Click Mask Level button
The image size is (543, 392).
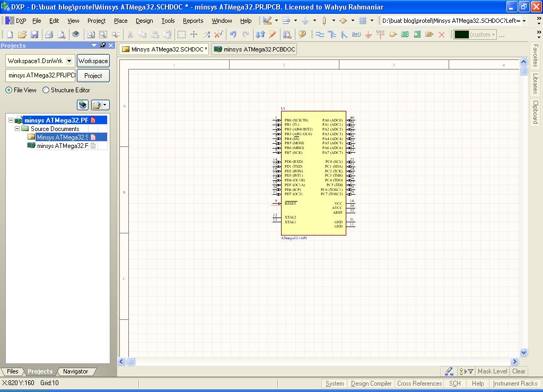(493, 371)
